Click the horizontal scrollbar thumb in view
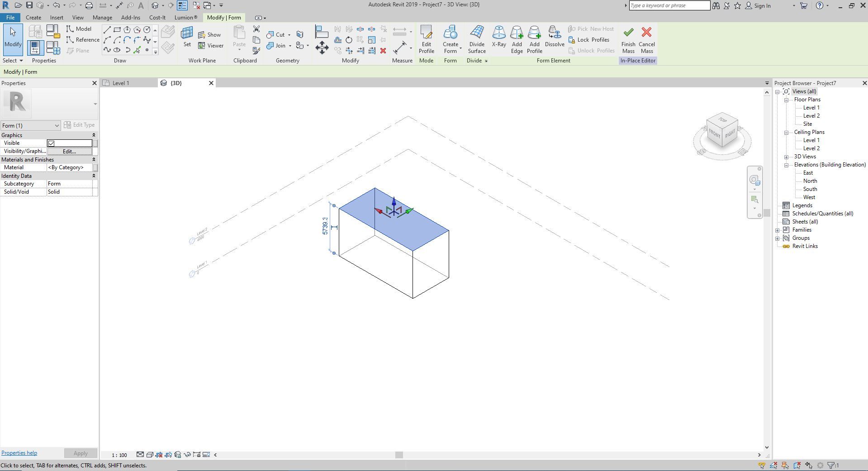This screenshot has width=868, height=471. click(399, 455)
